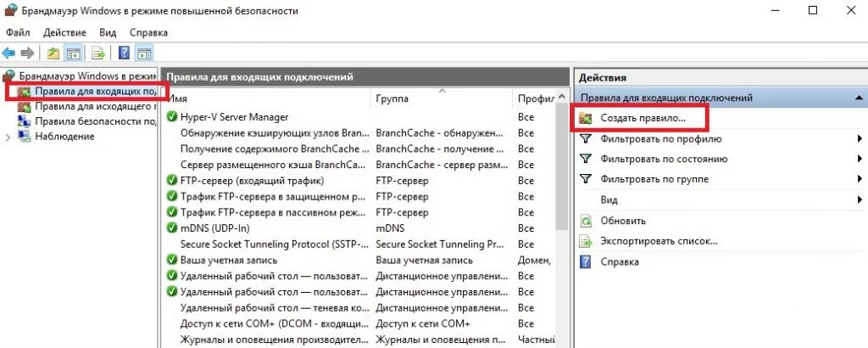This screenshot has width=868, height=348.
Task: Toggle the Action pane toolbar icon
Action: coord(144,53)
